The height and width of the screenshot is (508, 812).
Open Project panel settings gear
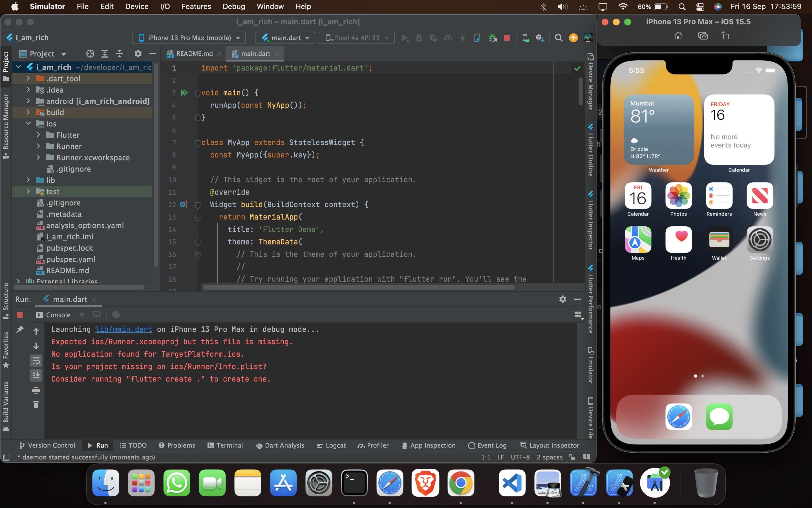[138, 54]
